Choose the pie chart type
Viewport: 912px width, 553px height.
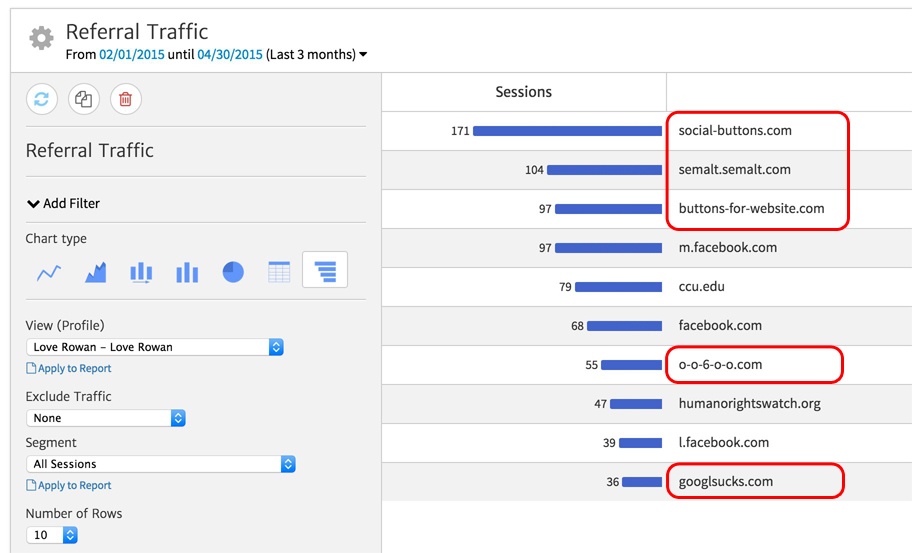[233, 272]
